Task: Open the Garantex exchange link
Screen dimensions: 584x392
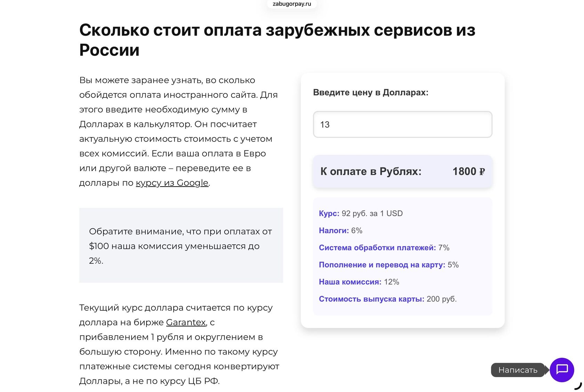Action: point(186,322)
